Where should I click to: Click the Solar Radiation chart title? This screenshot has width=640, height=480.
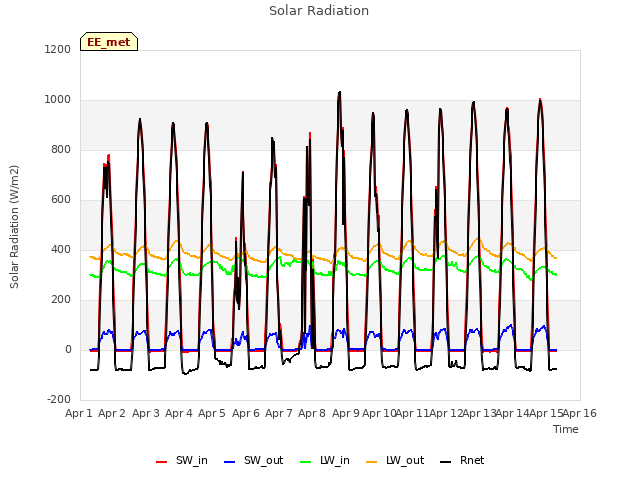coord(319,11)
